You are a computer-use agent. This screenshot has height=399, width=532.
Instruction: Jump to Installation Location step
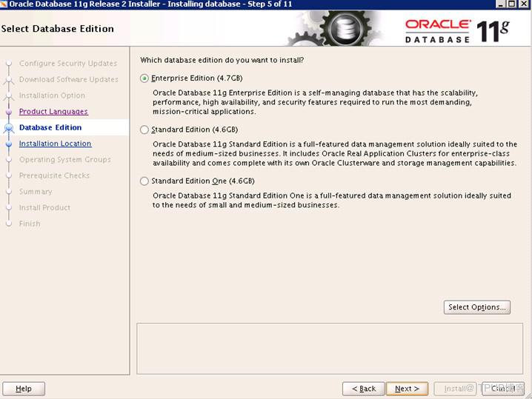click(56, 144)
